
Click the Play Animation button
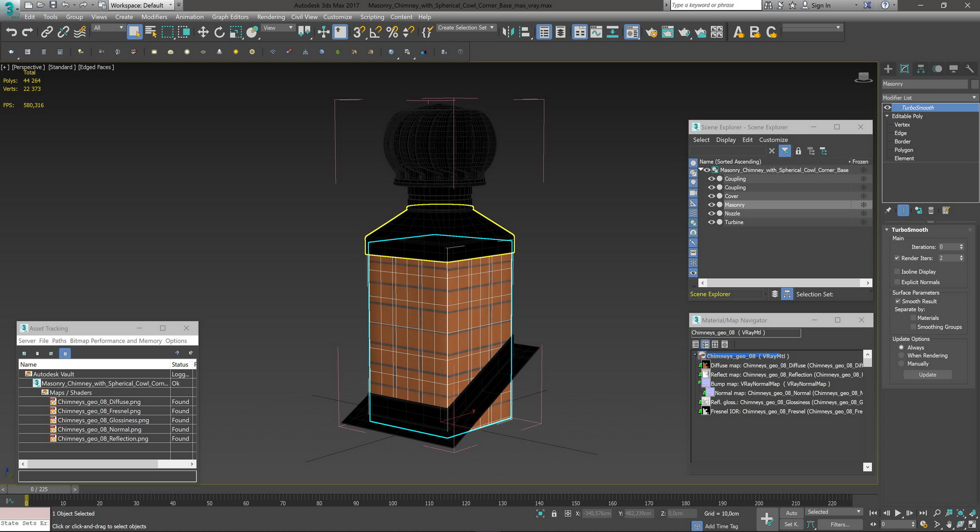(898, 513)
